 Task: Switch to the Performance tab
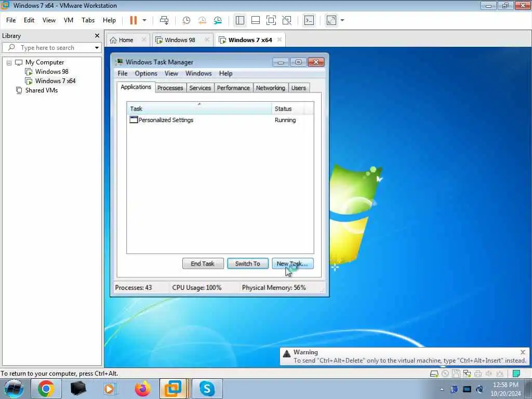(233, 88)
